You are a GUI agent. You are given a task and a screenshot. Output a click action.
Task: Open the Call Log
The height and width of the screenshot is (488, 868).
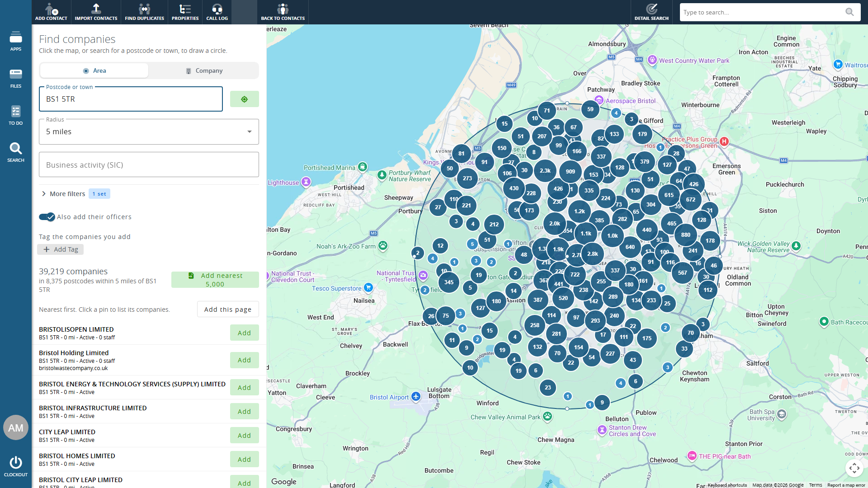[x=217, y=12]
